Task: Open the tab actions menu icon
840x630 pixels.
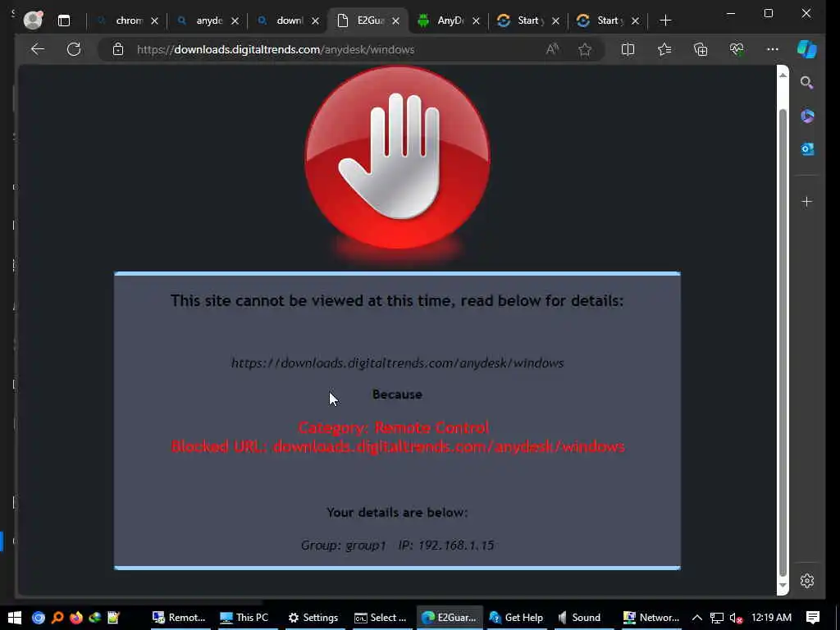Action: coord(64,21)
